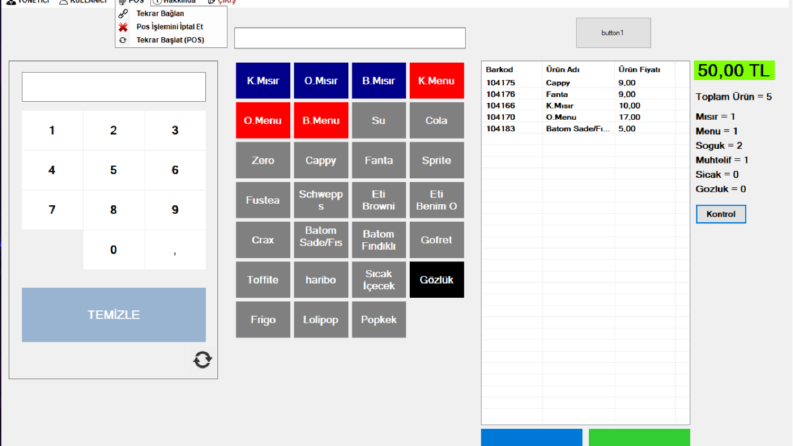The image size is (793, 446).
Task: Tap keypad digit 3
Action: click(175, 130)
